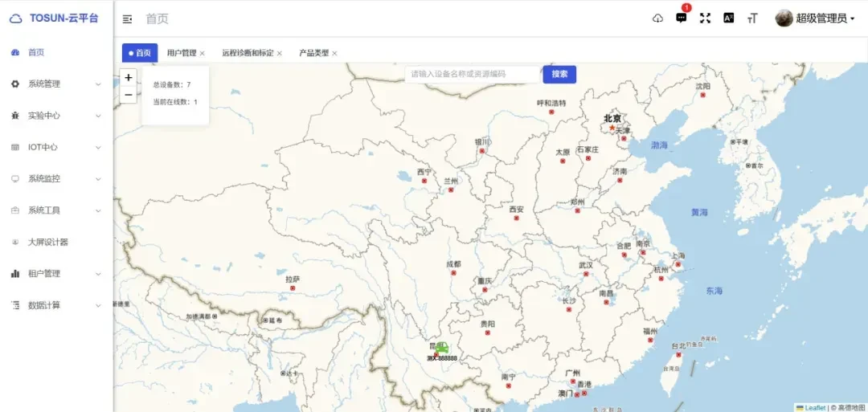868x412 pixels.
Task: Expand the 实验中心 menu chevron
Action: point(99,116)
